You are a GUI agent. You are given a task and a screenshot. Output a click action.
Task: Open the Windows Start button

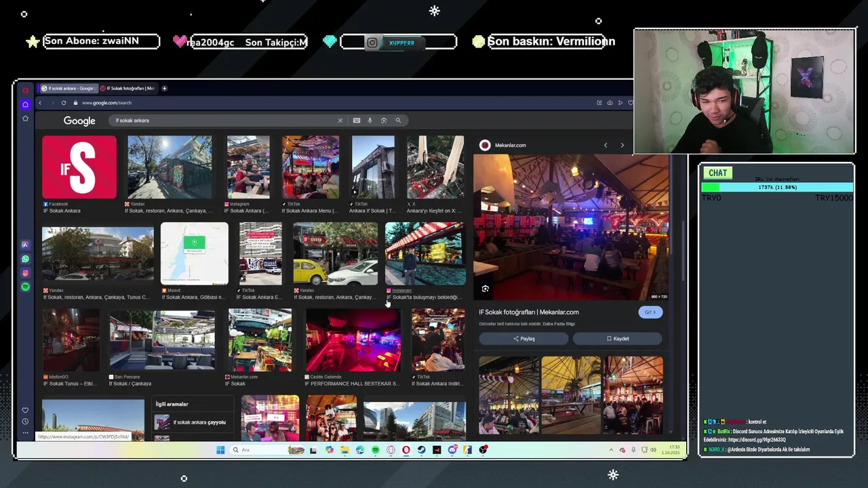click(220, 450)
